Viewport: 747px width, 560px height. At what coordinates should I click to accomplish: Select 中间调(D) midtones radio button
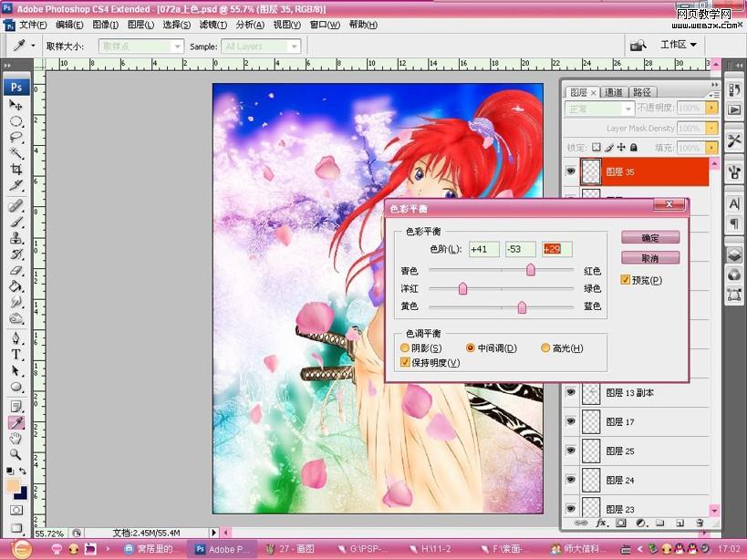point(471,348)
